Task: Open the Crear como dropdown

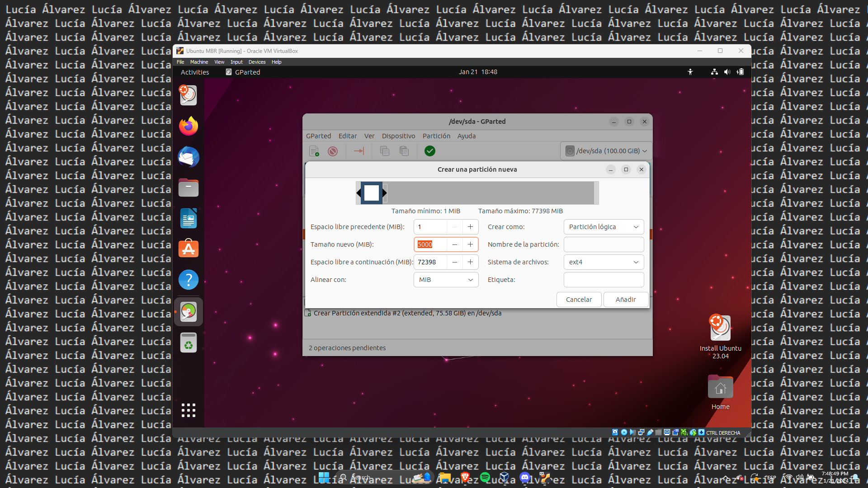Action: [604, 227]
